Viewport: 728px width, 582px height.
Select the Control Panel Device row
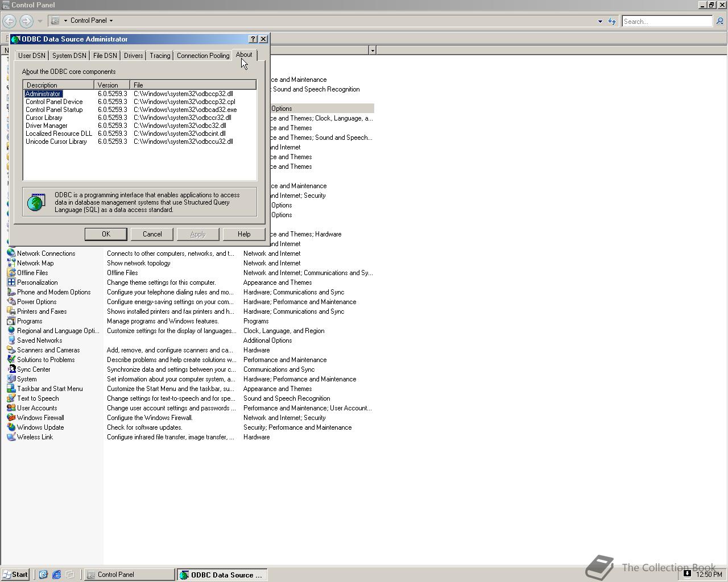point(139,102)
